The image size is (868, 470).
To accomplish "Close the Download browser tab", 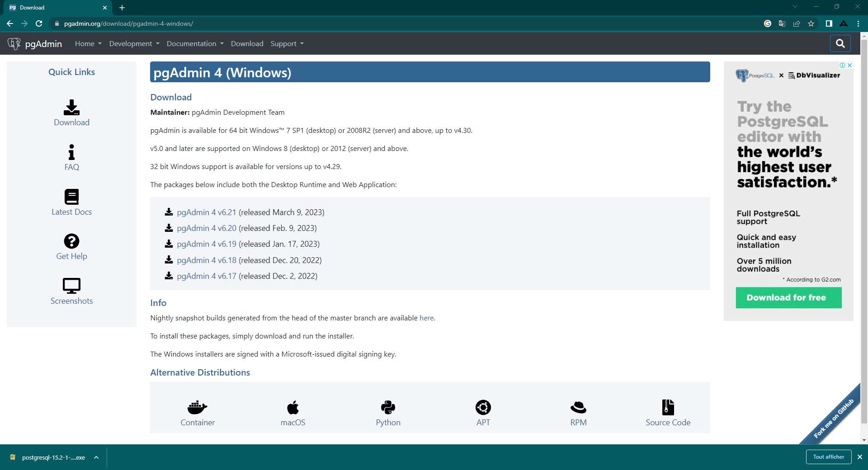I will click(105, 8).
